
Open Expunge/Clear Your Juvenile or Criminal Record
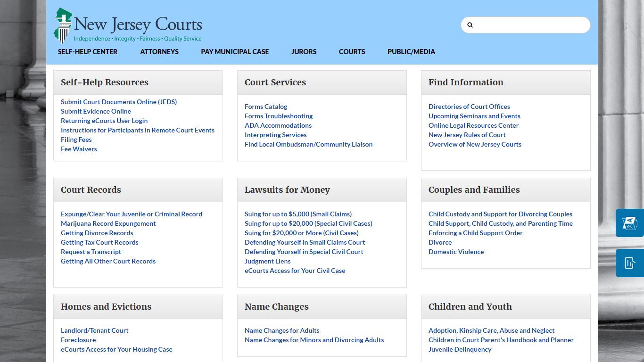click(132, 214)
